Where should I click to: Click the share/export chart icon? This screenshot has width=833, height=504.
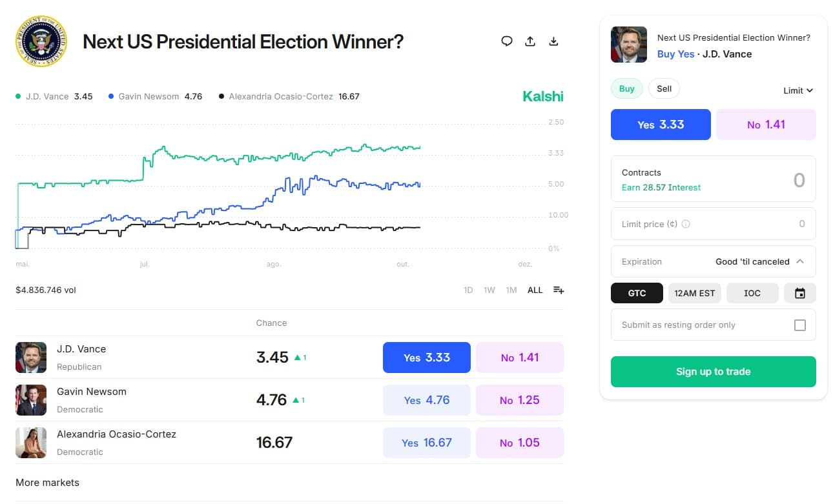coord(530,41)
